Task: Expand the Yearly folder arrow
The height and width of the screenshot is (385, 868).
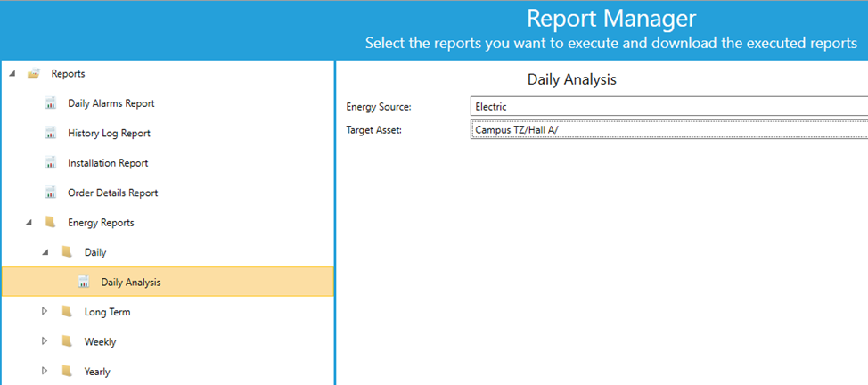Action: [45, 371]
